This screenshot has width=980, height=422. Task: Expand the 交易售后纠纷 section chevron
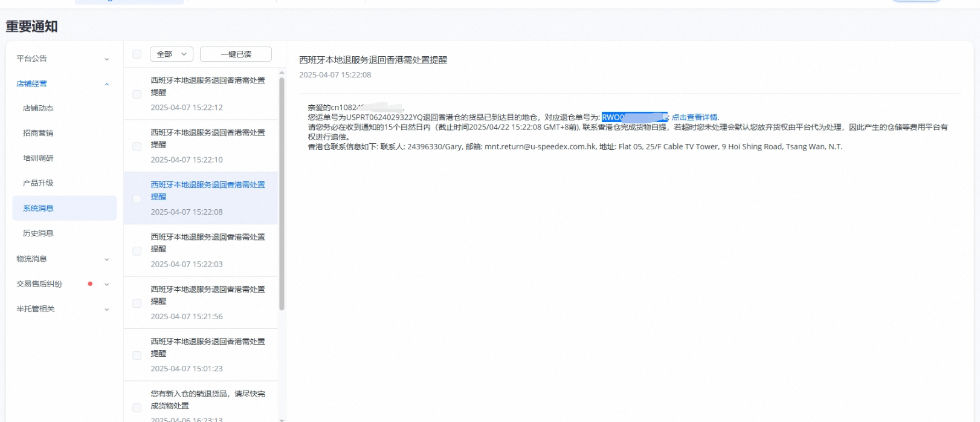[107, 284]
